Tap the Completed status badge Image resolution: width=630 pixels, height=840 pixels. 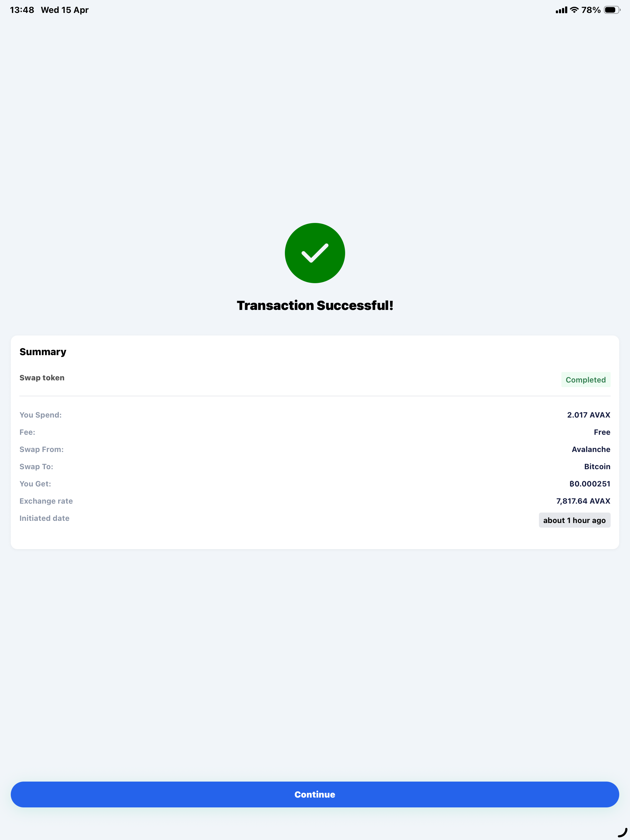(585, 380)
